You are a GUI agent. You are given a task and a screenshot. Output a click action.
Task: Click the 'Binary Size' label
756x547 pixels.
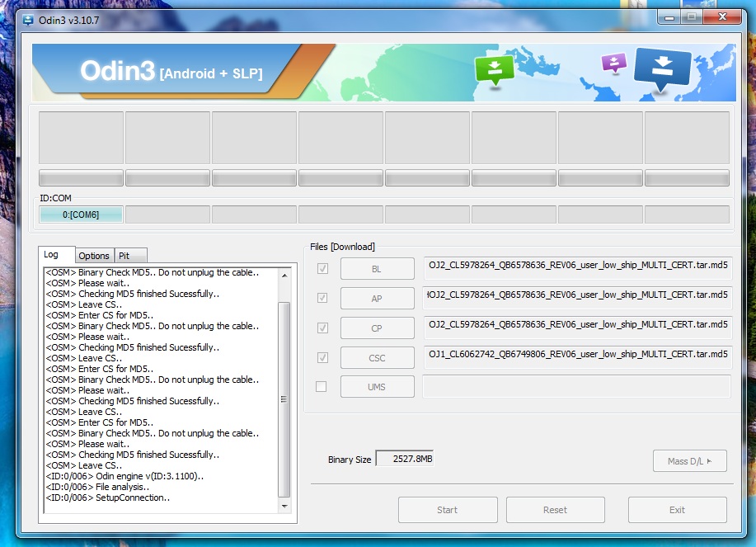350,460
